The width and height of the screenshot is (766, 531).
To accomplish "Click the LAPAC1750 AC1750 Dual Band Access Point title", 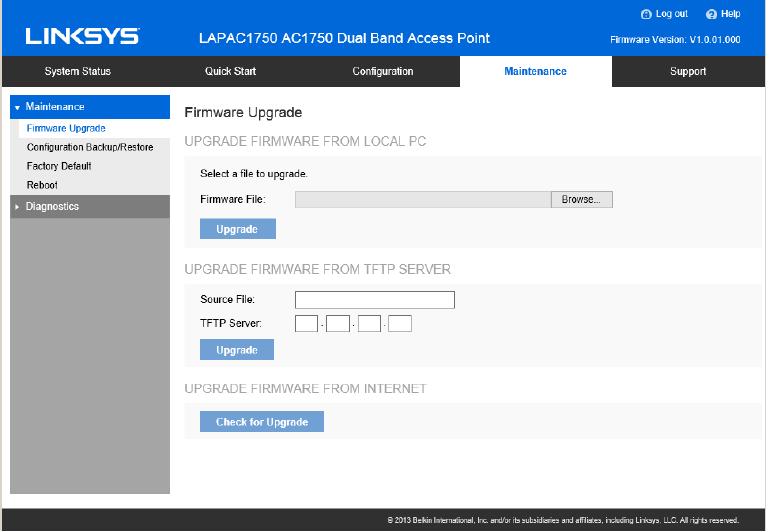I will (344, 38).
